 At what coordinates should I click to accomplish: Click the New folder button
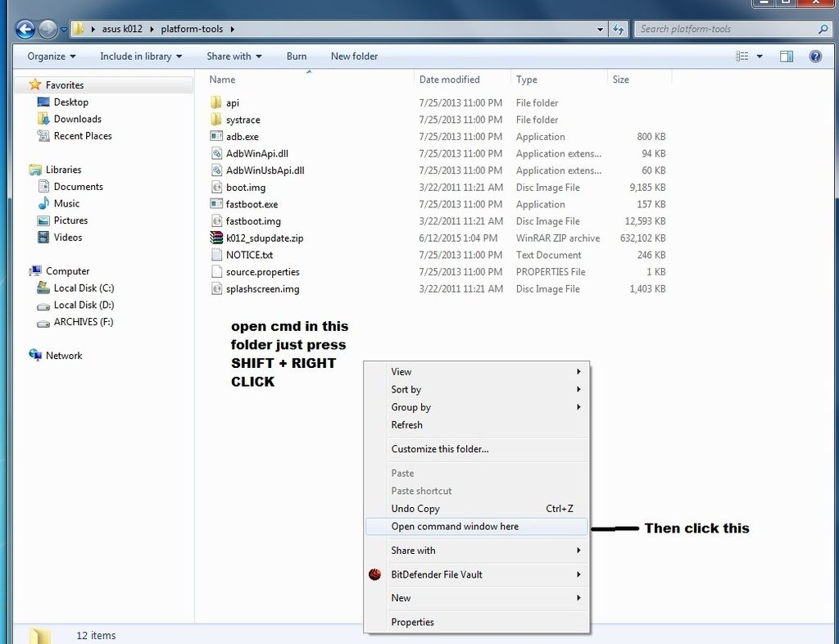pos(354,57)
